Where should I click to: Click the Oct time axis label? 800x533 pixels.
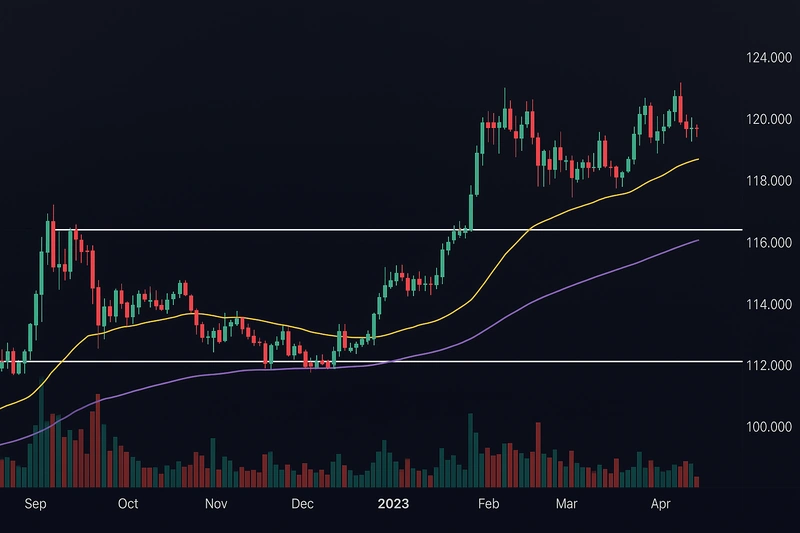point(128,505)
